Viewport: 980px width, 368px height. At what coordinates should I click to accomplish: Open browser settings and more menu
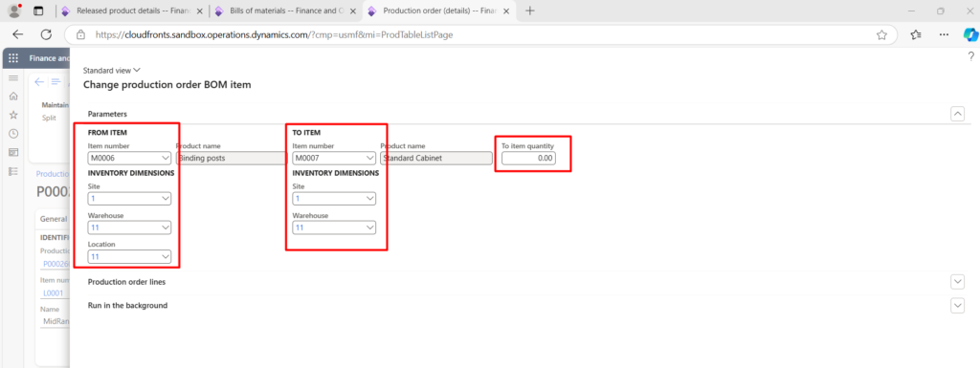943,35
